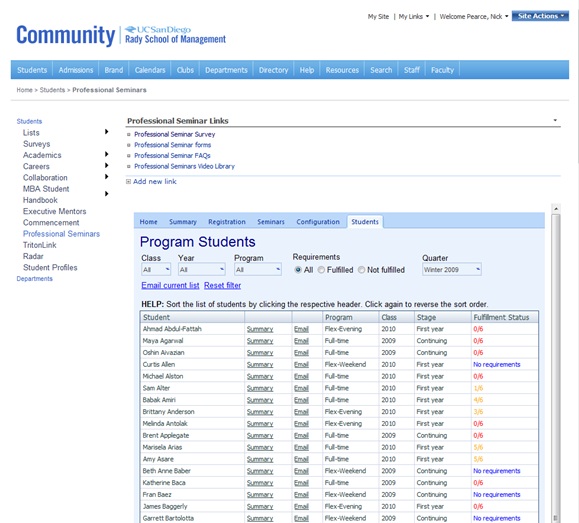Image resolution: width=579 pixels, height=523 pixels.
Task: Sort by the Fulfillment Status column header
Action: coord(504,317)
